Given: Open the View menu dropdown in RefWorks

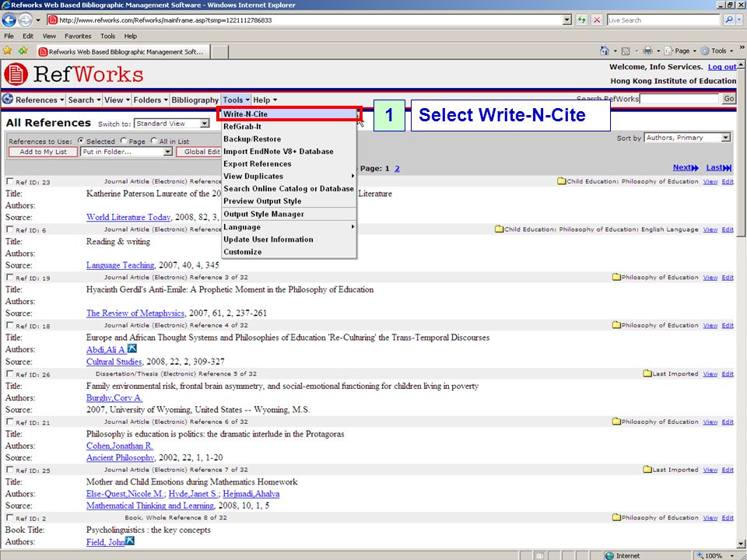Looking at the screenshot, I should pos(117,100).
